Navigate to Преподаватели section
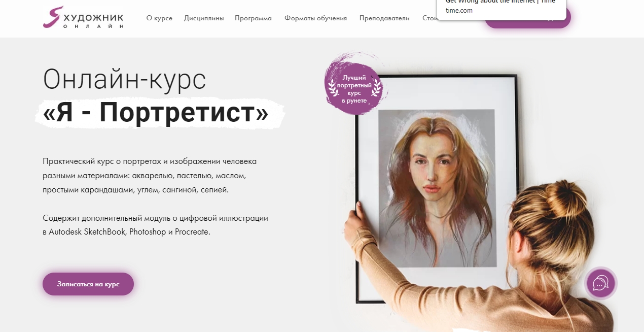This screenshot has height=332, width=644. [384, 18]
